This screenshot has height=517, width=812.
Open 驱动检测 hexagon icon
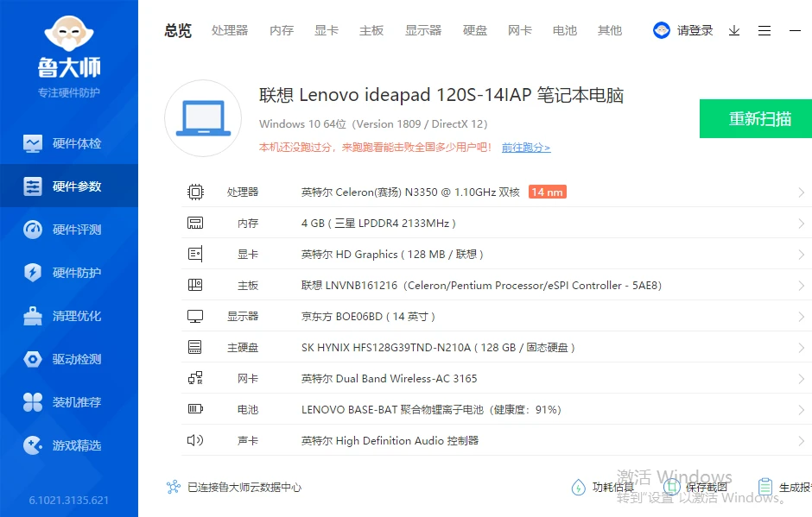point(33,359)
